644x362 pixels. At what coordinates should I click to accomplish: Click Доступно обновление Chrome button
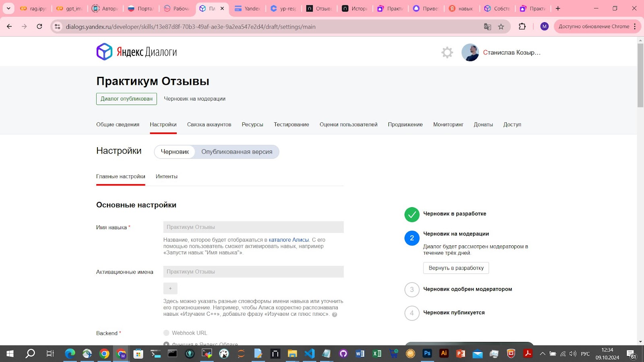tap(594, 27)
